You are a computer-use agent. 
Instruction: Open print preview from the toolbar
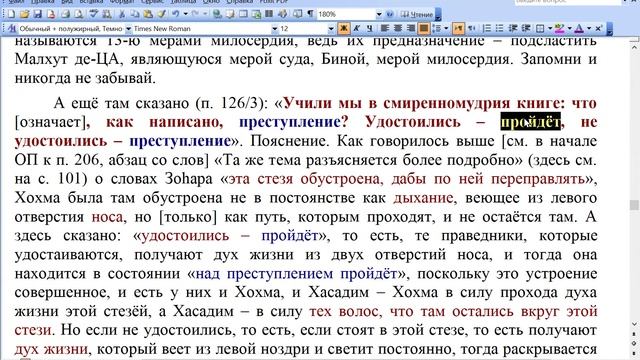78,14
